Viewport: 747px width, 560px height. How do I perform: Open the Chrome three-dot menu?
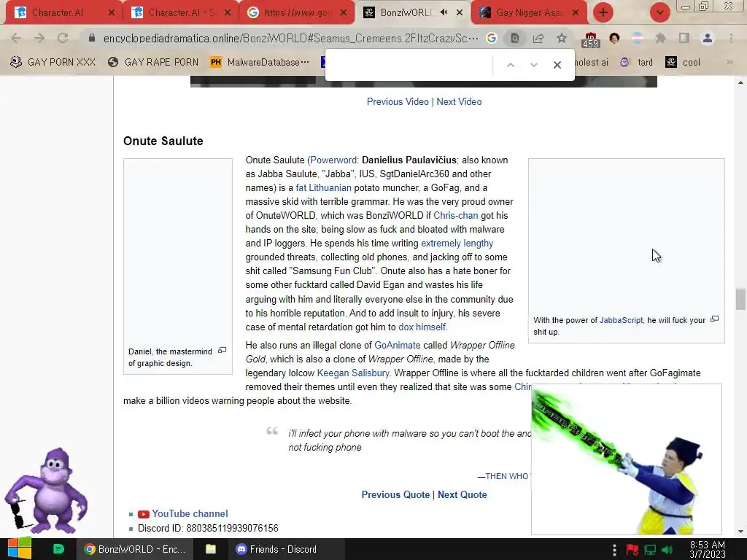coord(731,38)
